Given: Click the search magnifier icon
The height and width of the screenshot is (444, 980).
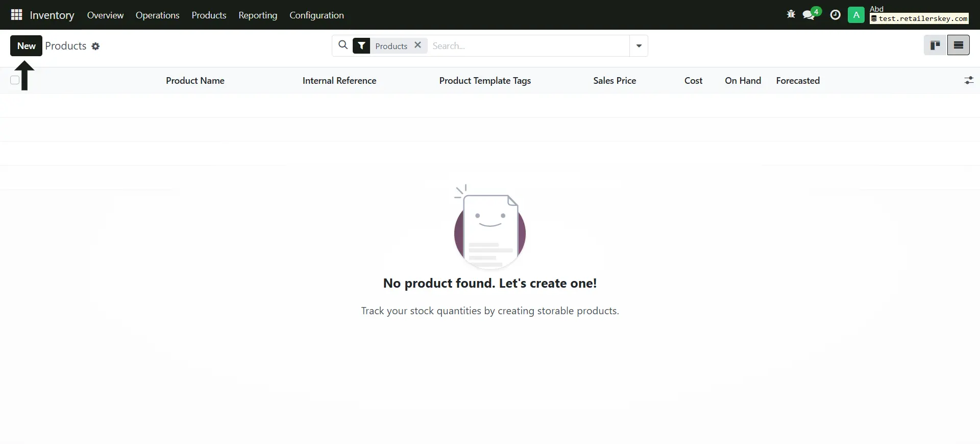Looking at the screenshot, I should coord(343,45).
